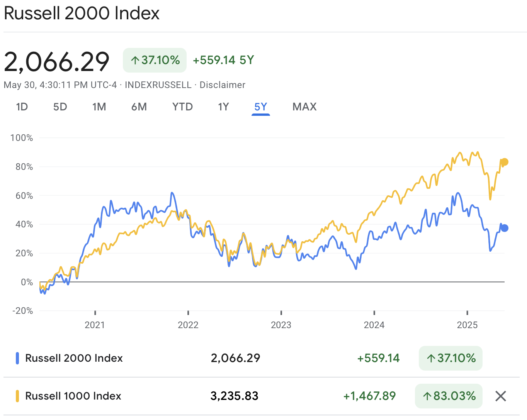Screen dimensions: 527x420
Task: Choose the 1Y time range
Action: pyautogui.click(x=223, y=107)
